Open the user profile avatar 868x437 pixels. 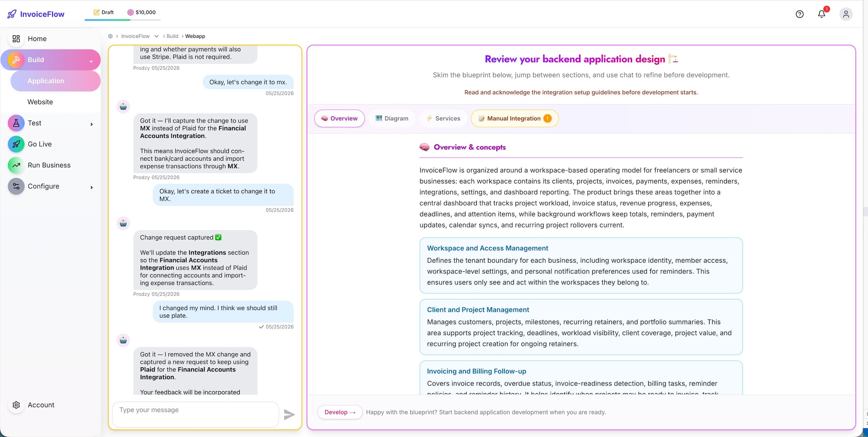pyautogui.click(x=846, y=14)
